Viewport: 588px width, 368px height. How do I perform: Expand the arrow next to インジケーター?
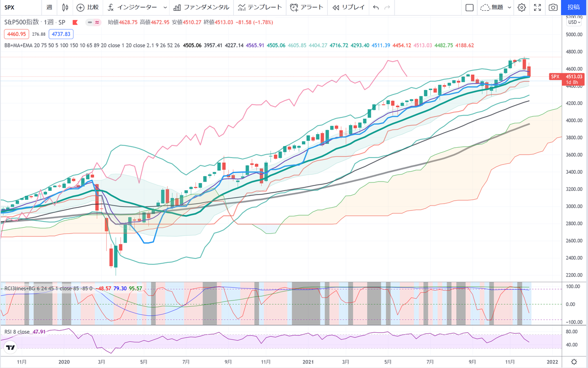[x=164, y=7]
